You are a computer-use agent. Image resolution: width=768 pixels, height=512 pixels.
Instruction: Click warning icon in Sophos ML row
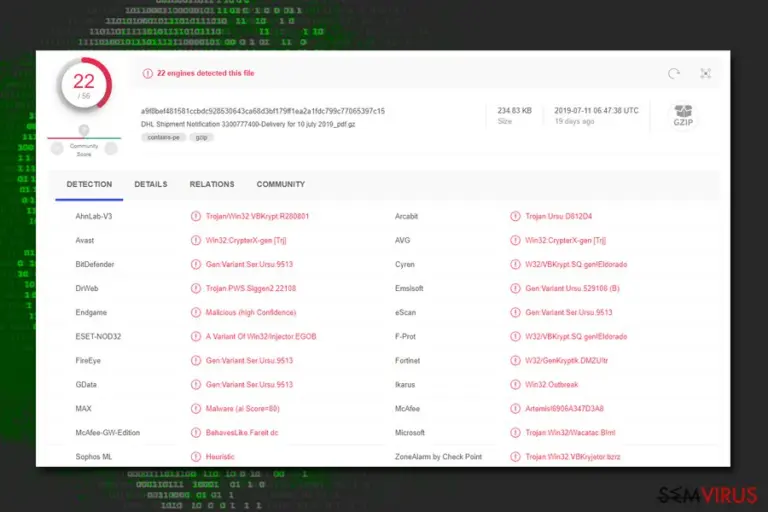[195, 456]
